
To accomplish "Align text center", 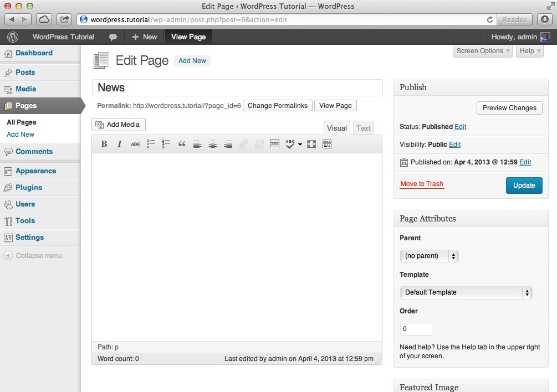I will point(212,143).
